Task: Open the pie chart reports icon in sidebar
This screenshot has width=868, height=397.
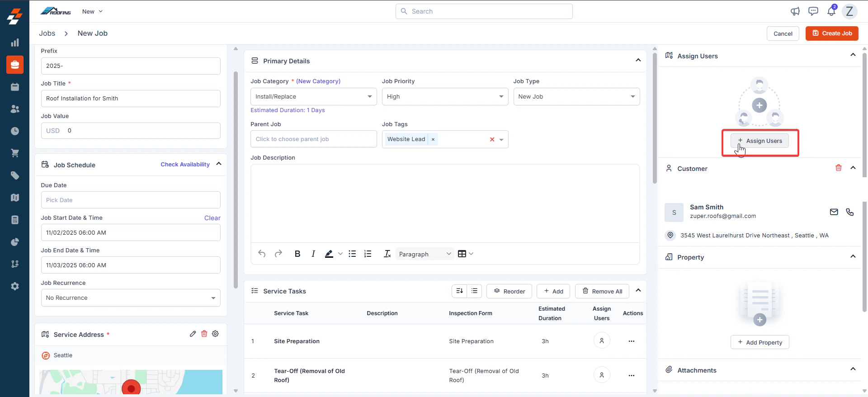Action: point(15,242)
